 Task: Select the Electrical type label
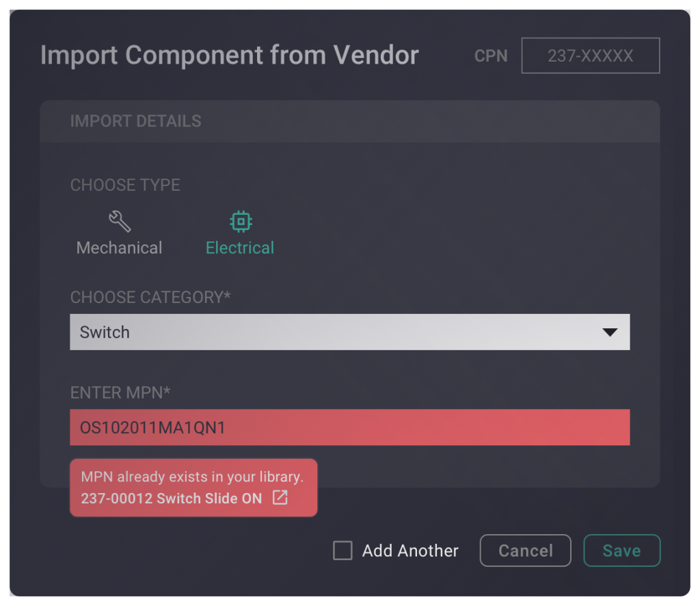[x=240, y=248]
